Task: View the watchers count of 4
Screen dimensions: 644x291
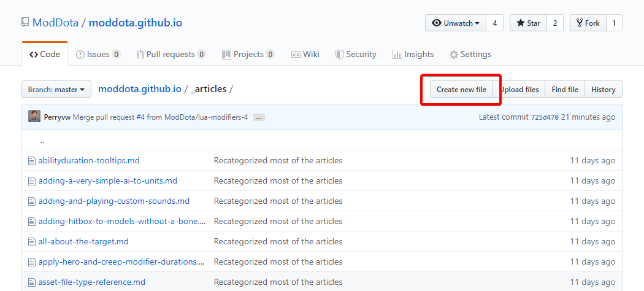Action: pos(495,23)
